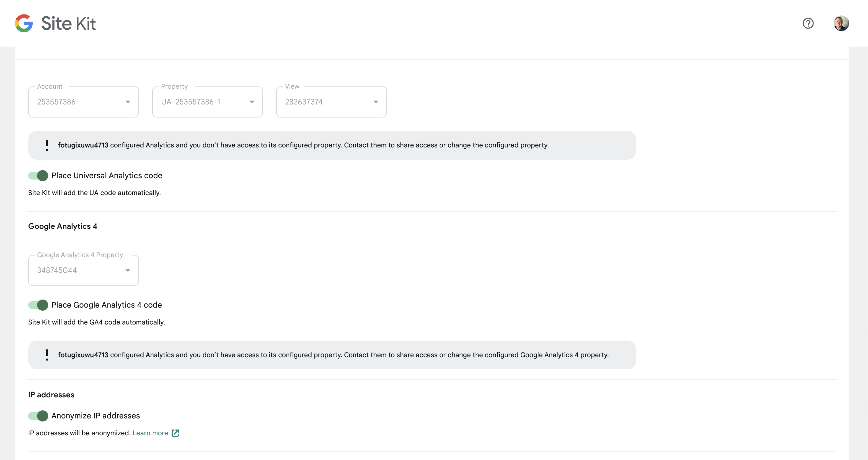
Task: Turn off Place Google Analytics 4 code
Action: 38,305
